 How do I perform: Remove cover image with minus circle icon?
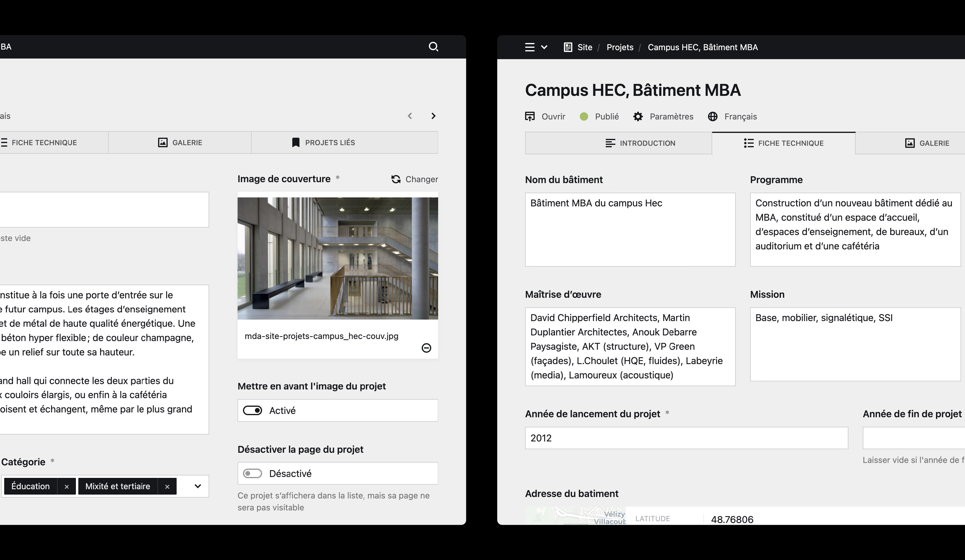pos(426,348)
